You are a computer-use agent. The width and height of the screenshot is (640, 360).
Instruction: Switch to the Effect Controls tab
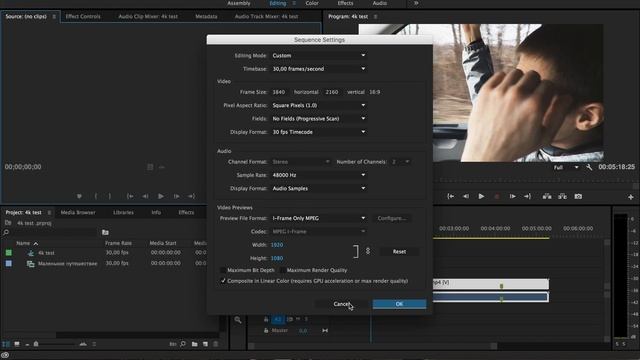pyautogui.click(x=83, y=16)
